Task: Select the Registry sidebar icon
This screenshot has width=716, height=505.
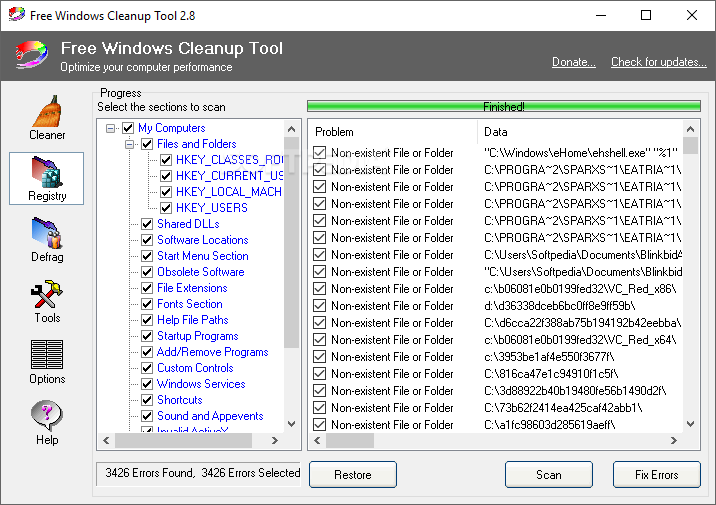Action: click(47, 179)
